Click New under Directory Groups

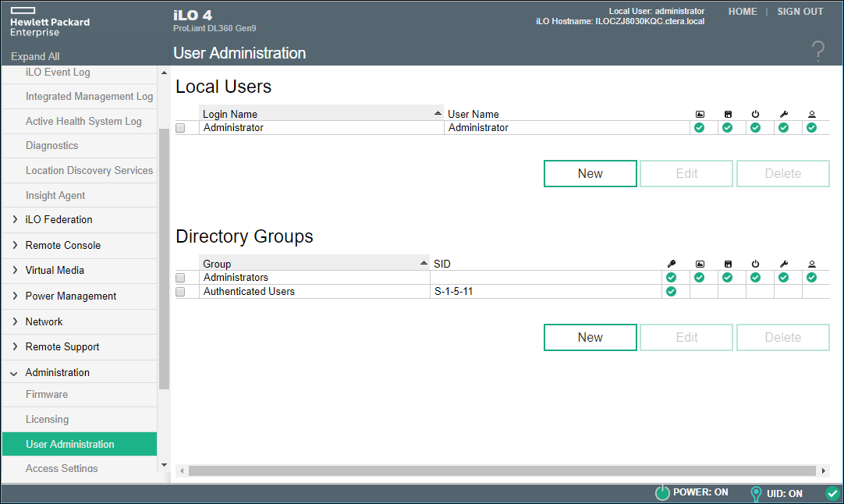590,337
